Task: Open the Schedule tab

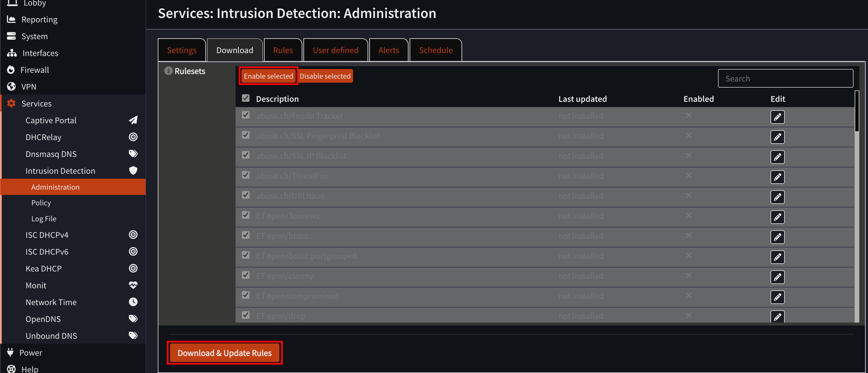Action: pos(436,50)
